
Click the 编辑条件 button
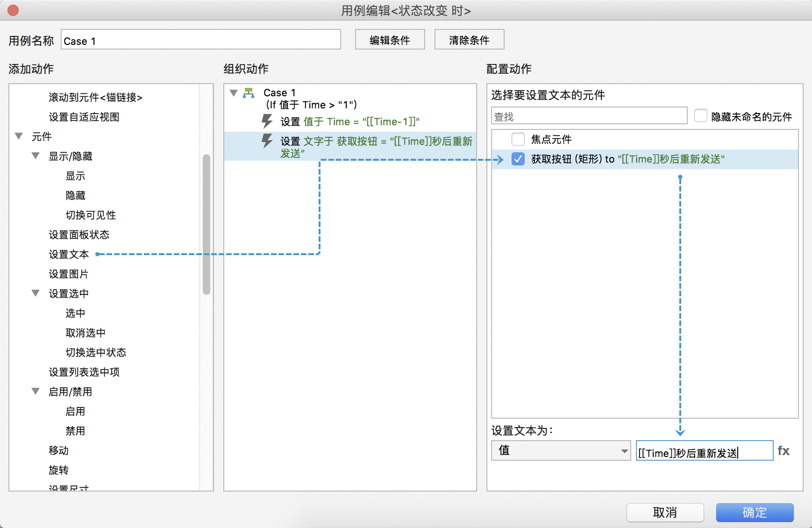tap(390, 40)
